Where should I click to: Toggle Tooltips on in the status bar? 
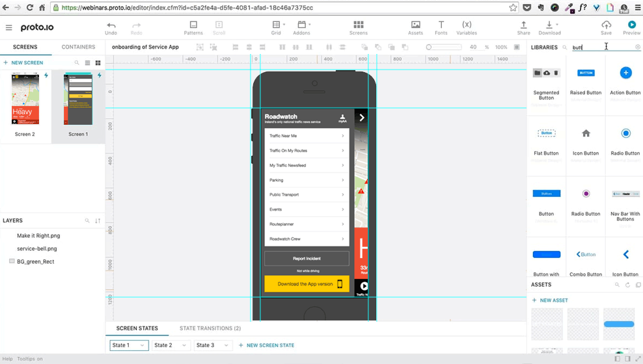coord(30,359)
